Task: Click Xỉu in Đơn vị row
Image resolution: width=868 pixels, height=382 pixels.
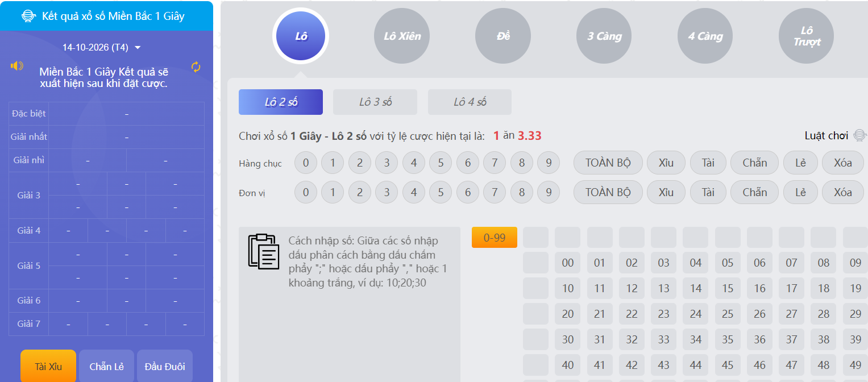Action: (666, 192)
